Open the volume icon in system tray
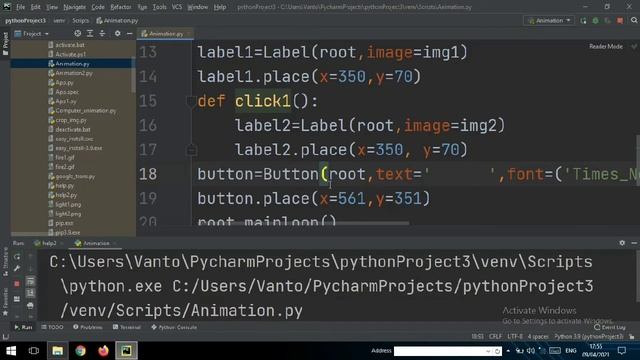The image size is (640, 360). (531, 351)
